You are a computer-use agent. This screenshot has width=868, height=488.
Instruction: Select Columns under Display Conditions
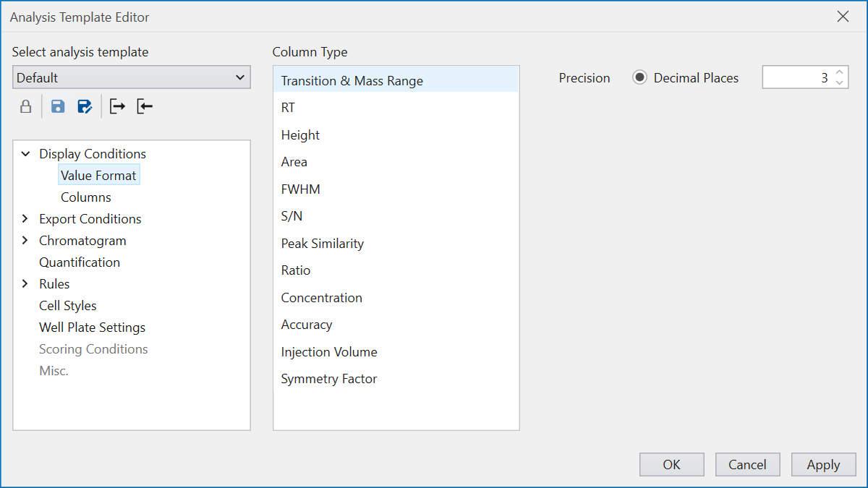point(86,197)
